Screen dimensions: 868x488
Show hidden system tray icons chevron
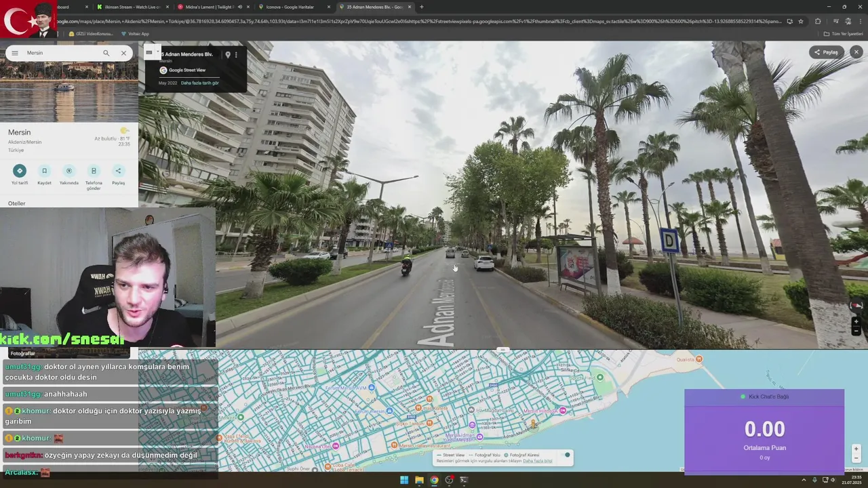coord(804,480)
